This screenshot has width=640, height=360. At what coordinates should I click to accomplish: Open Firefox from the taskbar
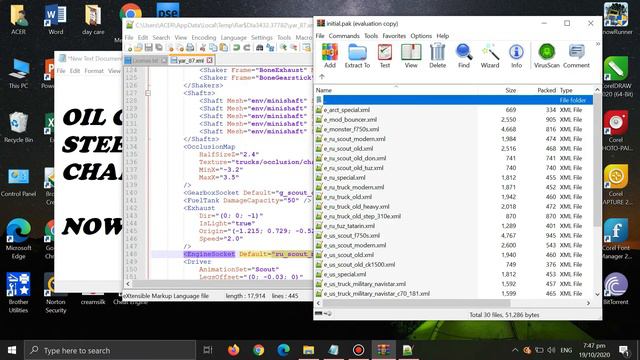[233, 350]
